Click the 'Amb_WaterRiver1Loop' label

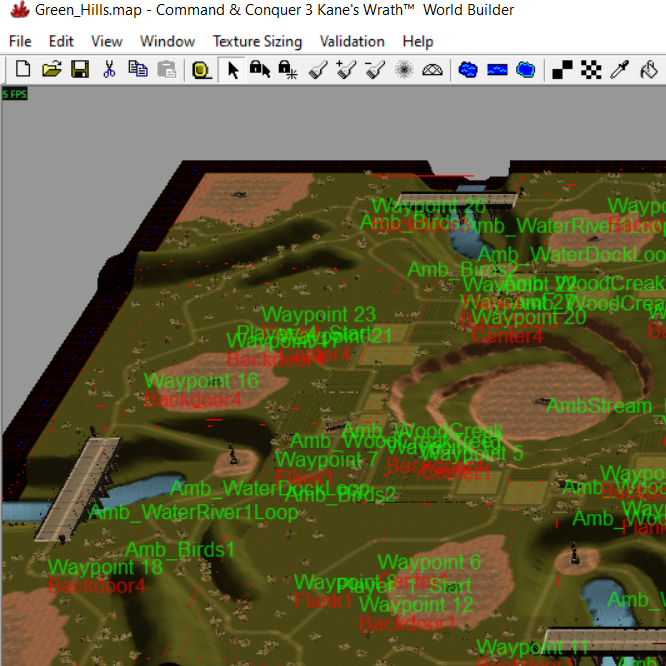tap(194, 513)
